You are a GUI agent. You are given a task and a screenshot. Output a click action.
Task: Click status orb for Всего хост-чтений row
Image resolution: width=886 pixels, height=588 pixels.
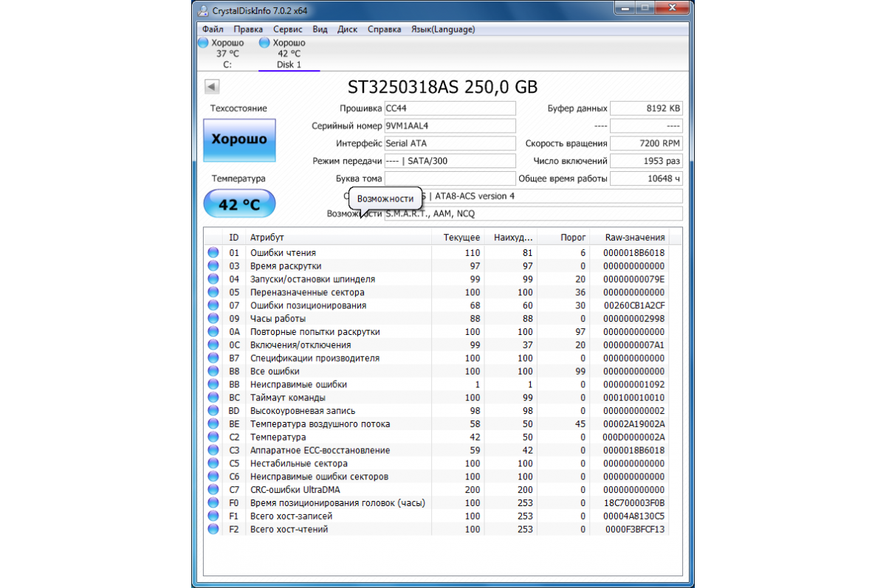tap(213, 529)
